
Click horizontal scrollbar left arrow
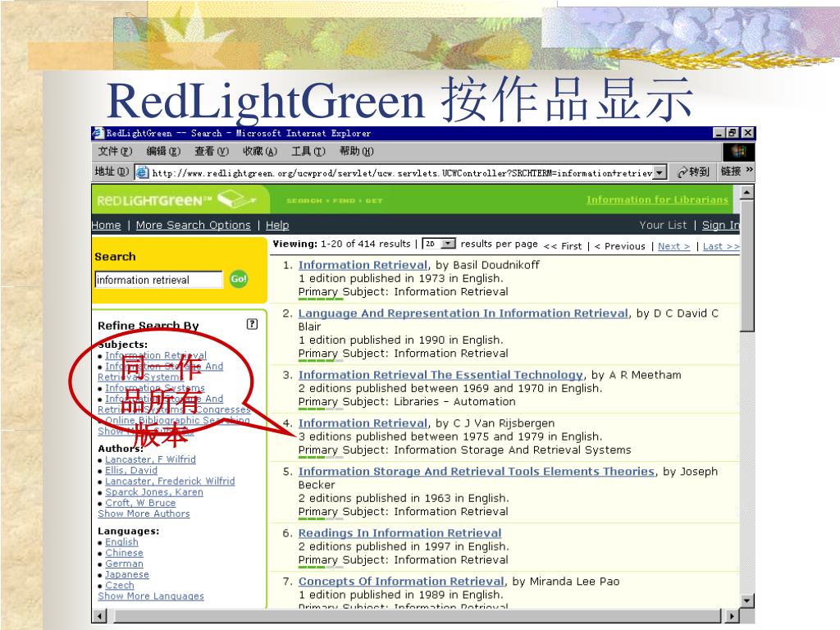99,616
